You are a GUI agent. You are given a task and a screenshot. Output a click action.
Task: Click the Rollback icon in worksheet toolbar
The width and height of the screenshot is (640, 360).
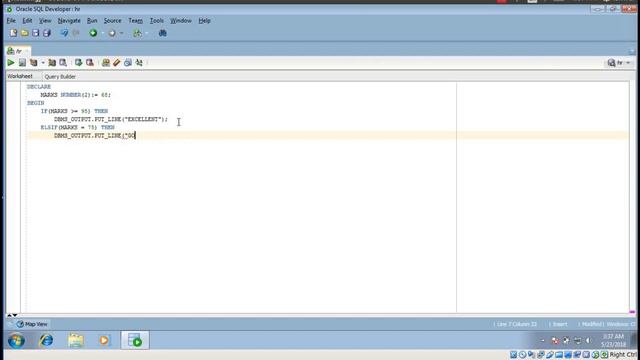pyautogui.click(x=90, y=62)
